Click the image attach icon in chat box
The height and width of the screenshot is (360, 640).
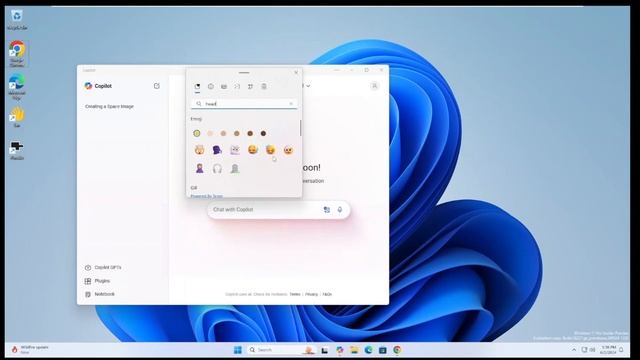tap(327, 209)
